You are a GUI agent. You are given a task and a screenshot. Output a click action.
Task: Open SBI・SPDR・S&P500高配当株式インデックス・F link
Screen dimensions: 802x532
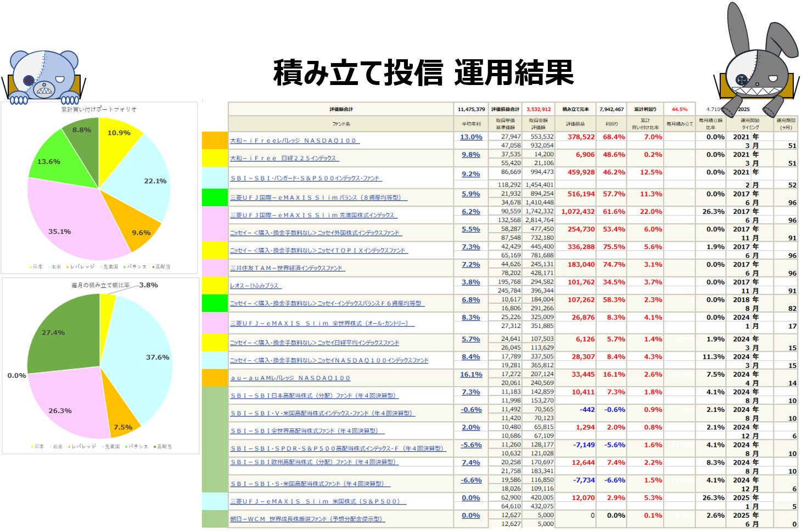(x=338, y=449)
